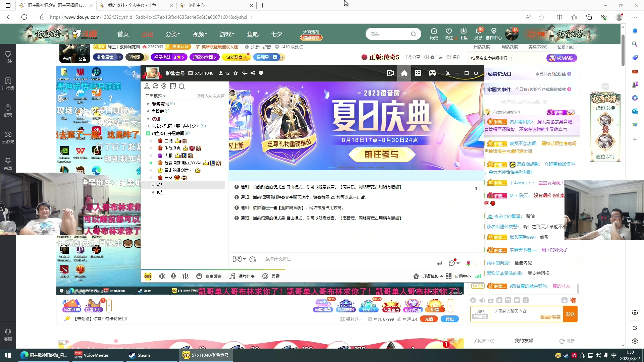644x362 pixels.
Task: Click the YY chat input field
Action: pyautogui.click(x=347, y=259)
